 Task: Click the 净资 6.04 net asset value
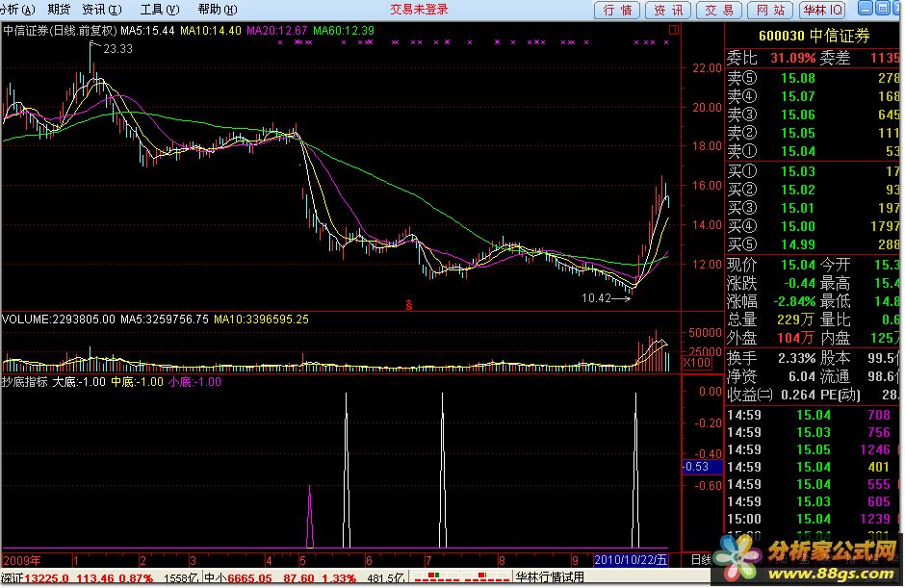pos(802,377)
